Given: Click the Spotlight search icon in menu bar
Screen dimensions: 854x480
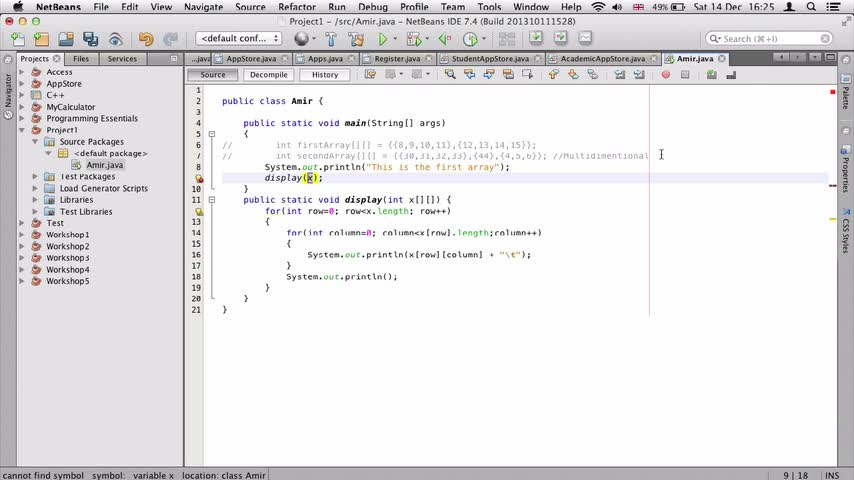Looking at the screenshot, I should (811, 7).
